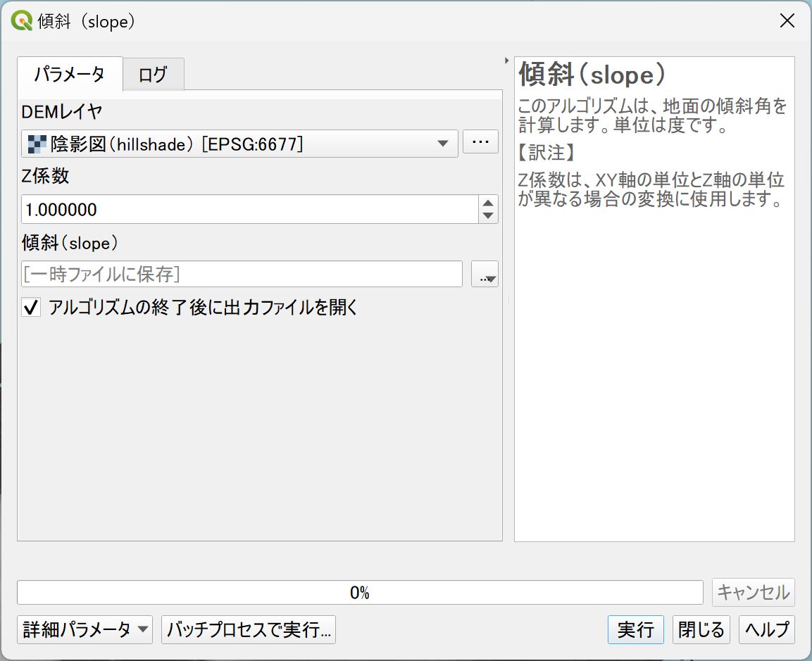
Task: Click the Z係数 label
Action: click(45, 176)
